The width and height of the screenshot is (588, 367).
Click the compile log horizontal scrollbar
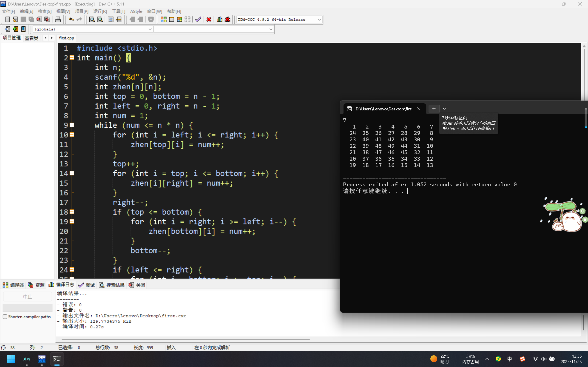[186, 339]
